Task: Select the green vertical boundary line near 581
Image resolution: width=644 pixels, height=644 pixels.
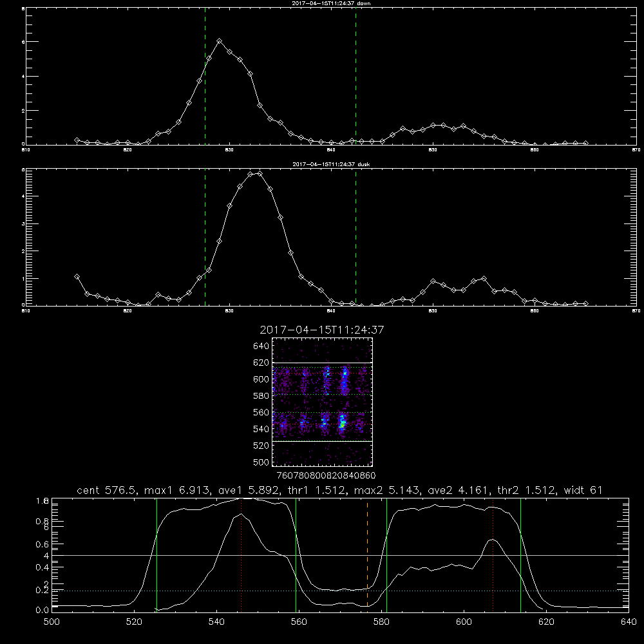Action: point(386,555)
